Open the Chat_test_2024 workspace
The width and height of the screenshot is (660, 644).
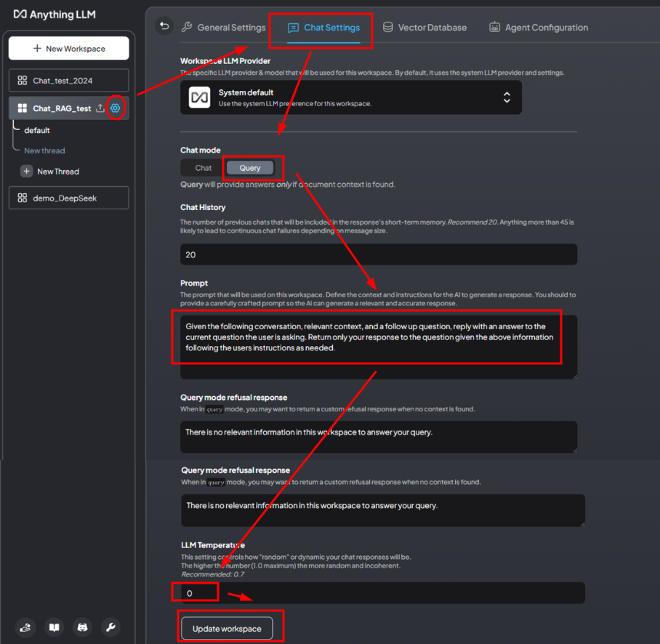point(68,81)
